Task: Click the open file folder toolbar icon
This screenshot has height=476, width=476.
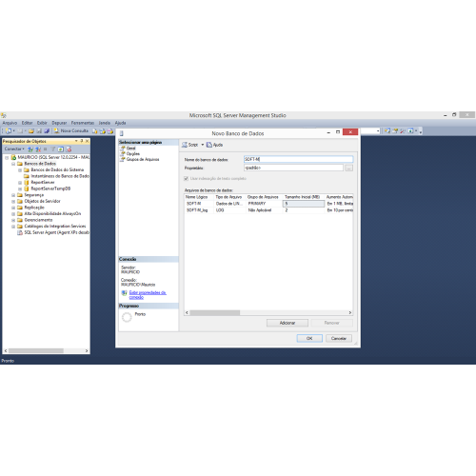Action: [31, 130]
